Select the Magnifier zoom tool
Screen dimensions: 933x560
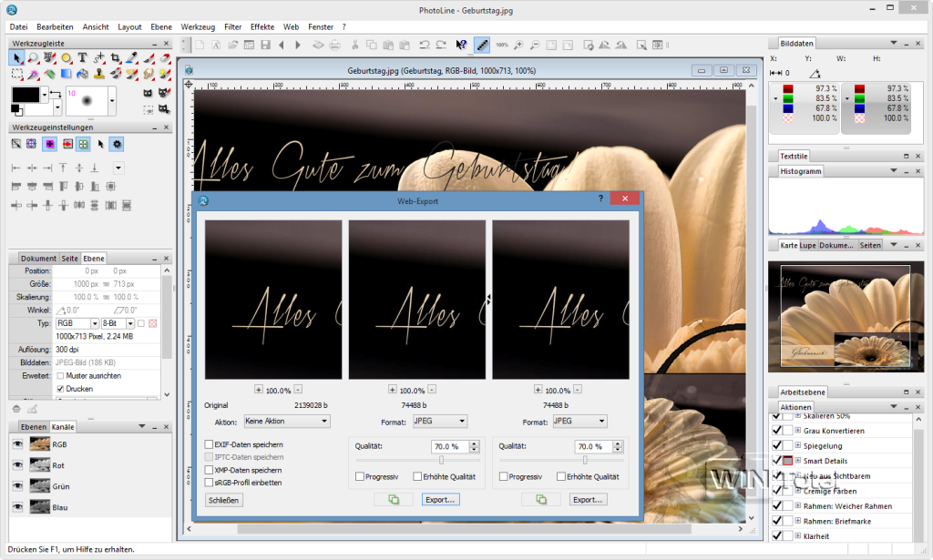click(33, 57)
